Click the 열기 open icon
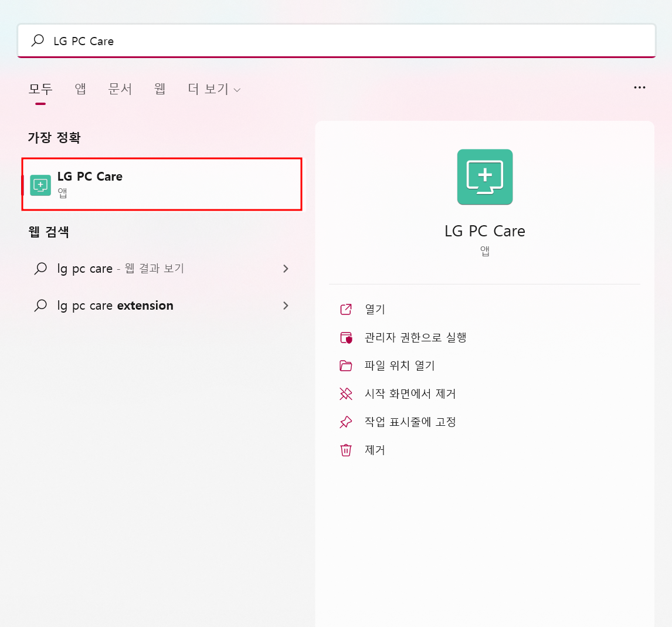Image resolution: width=672 pixels, height=627 pixels. coord(346,310)
